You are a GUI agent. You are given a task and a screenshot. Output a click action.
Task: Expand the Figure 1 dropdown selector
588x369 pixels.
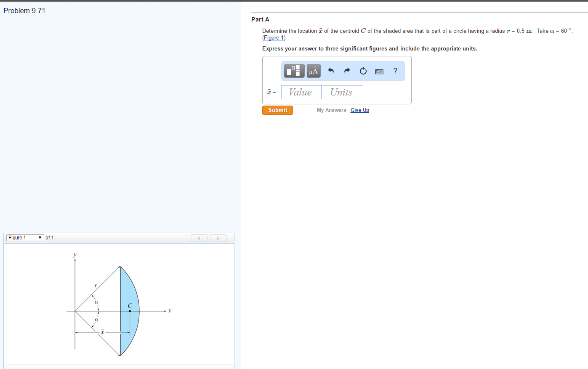pyautogui.click(x=25, y=238)
